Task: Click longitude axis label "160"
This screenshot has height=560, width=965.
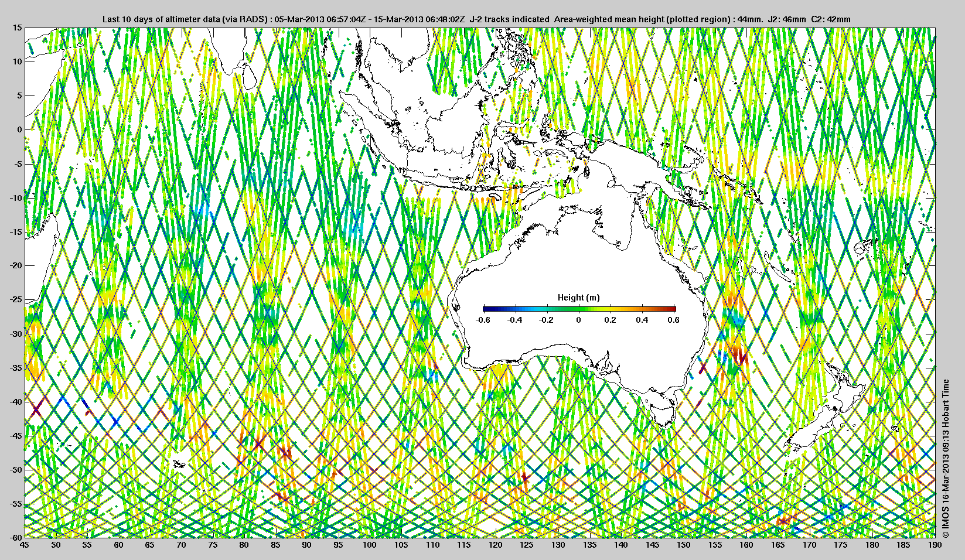Action: [746, 545]
